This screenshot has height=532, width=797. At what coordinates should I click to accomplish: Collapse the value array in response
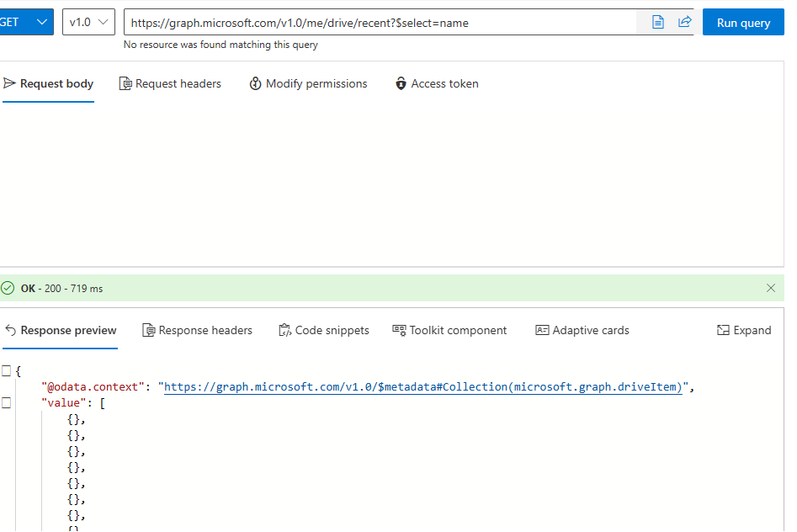tap(6, 402)
